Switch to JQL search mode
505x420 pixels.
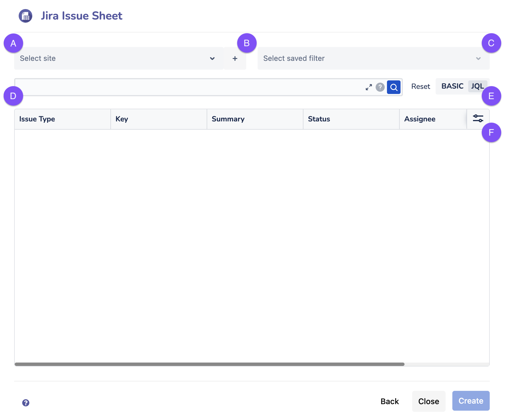tap(477, 86)
